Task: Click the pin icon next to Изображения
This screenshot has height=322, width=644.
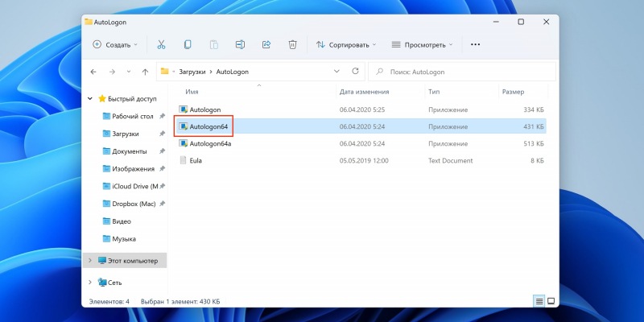Action: pyautogui.click(x=162, y=168)
